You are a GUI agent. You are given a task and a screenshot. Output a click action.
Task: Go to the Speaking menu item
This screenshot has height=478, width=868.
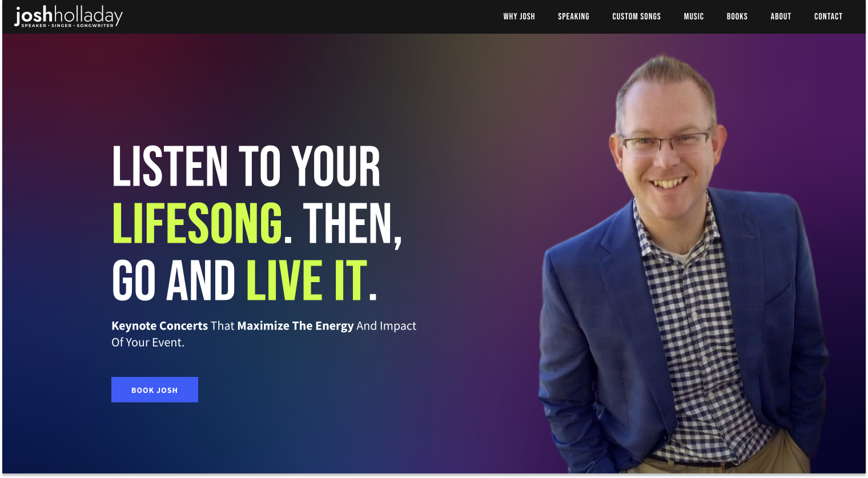coord(573,17)
